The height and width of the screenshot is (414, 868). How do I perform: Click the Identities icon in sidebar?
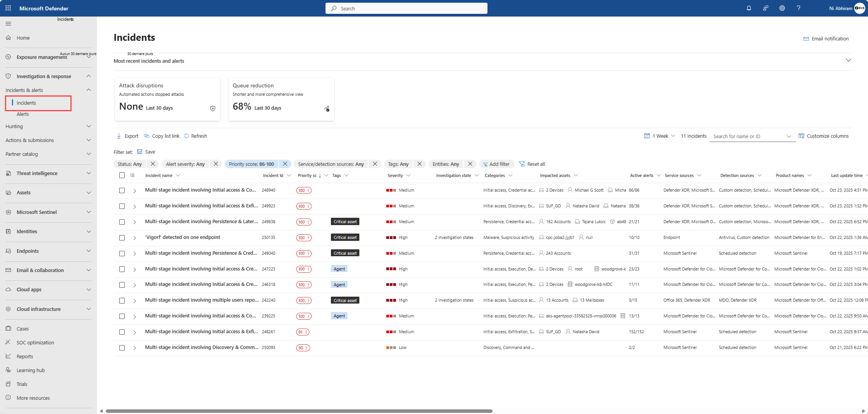[8, 231]
